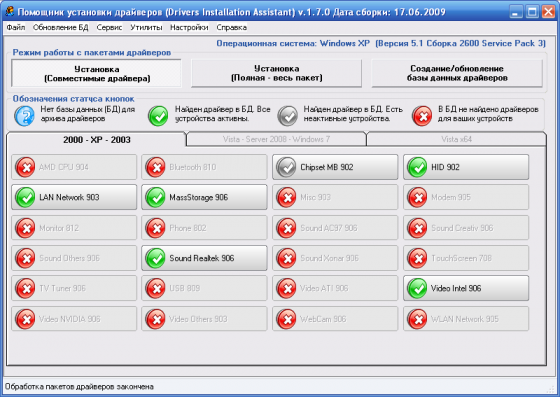The image size is (560, 397).
Task: Click the green check icon on Video Intel 906
Action: tap(417, 288)
